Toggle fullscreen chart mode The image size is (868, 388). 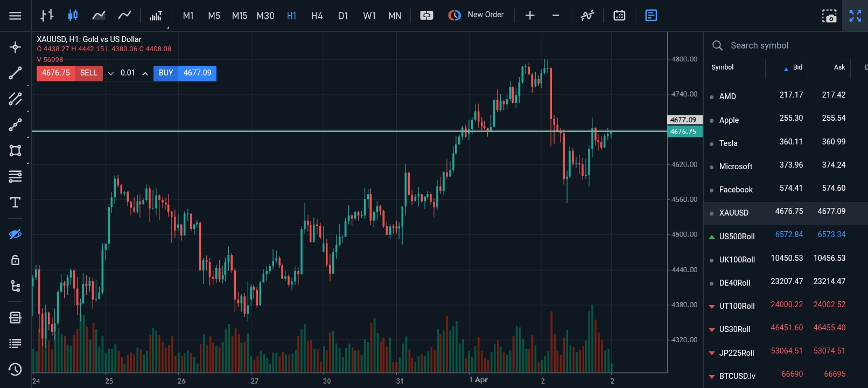[x=855, y=16]
